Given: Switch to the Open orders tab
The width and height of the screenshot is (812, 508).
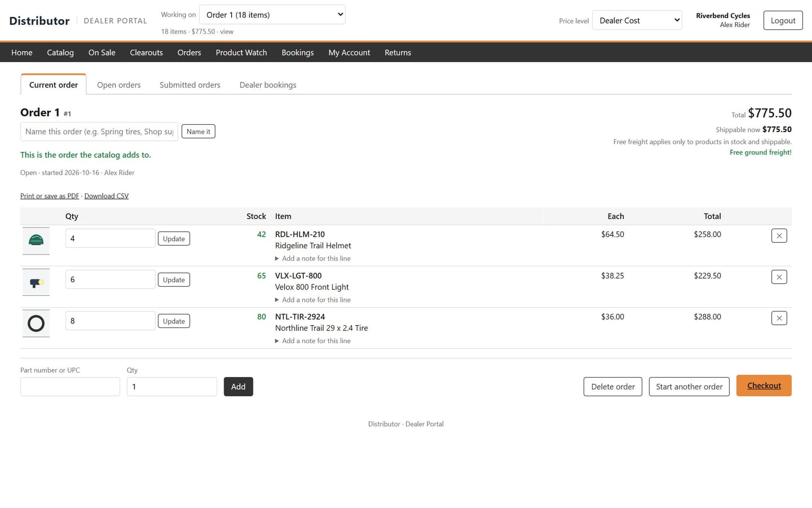Looking at the screenshot, I should click(119, 85).
